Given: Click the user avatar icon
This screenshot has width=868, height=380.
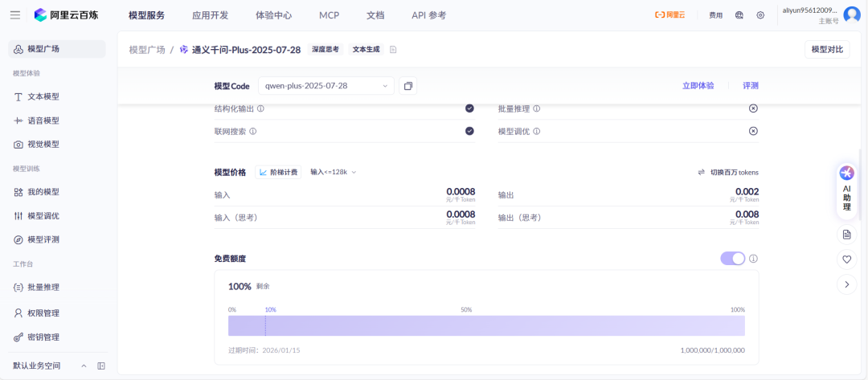Looking at the screenshot, I should [x=851, y=14].
